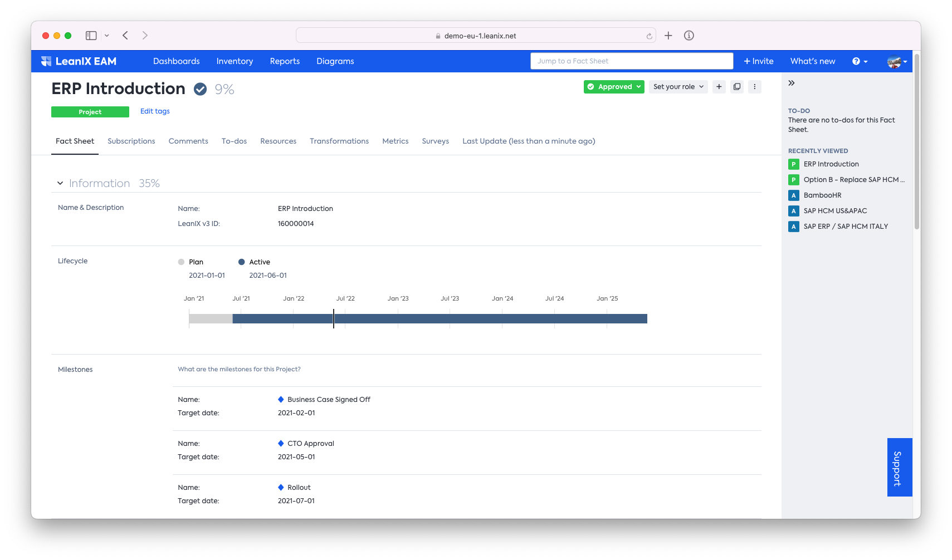This screenshot has width=952, height=560.
Task: Click the P icon next to ERP Introduction
Action: click(x=794, y=164)
